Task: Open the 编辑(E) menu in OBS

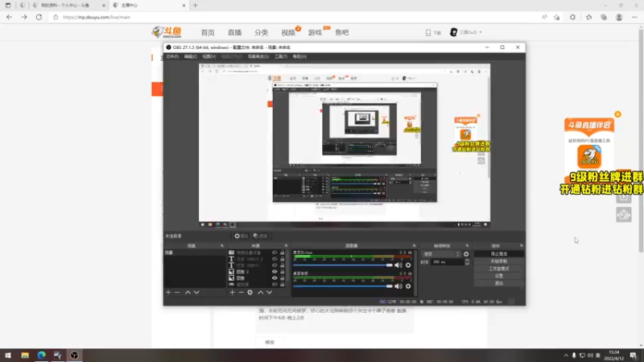Action: 191,56
